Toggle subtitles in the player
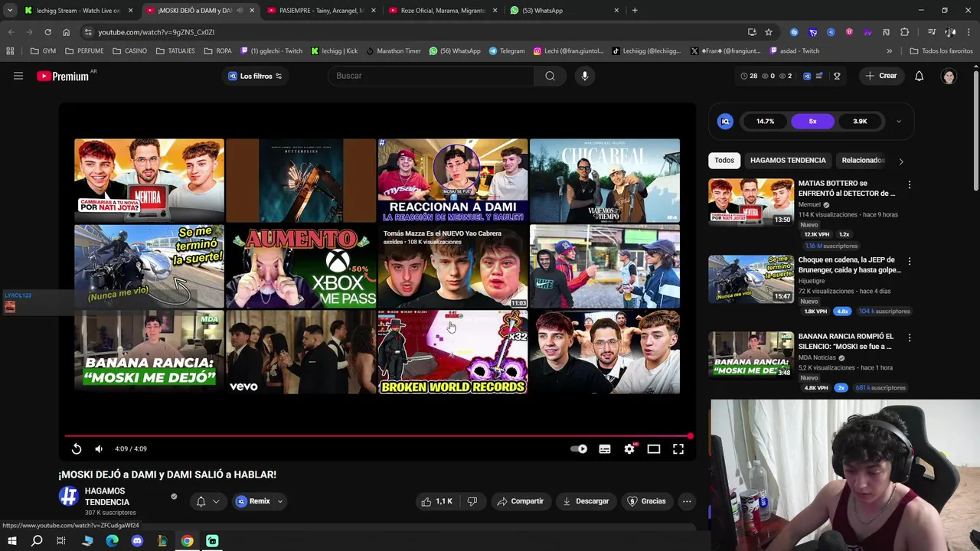 [x=605, y=449]
